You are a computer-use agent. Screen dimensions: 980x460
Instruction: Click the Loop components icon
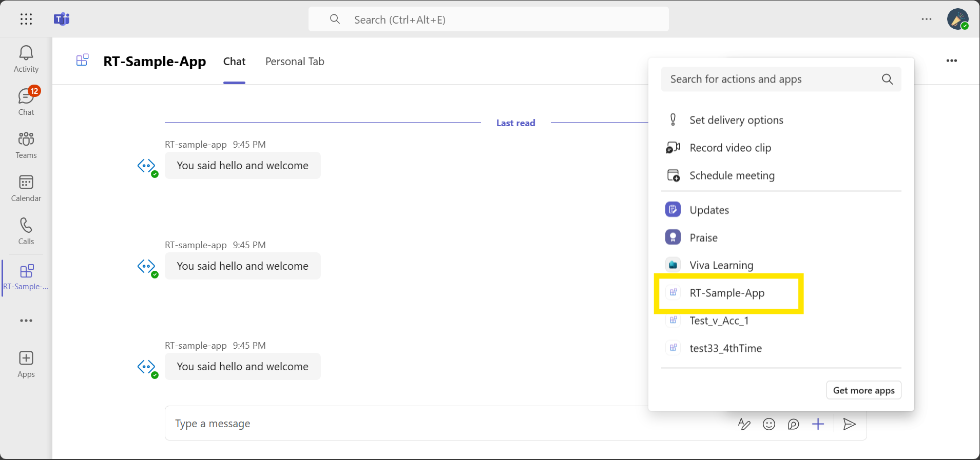click(794, 424)
